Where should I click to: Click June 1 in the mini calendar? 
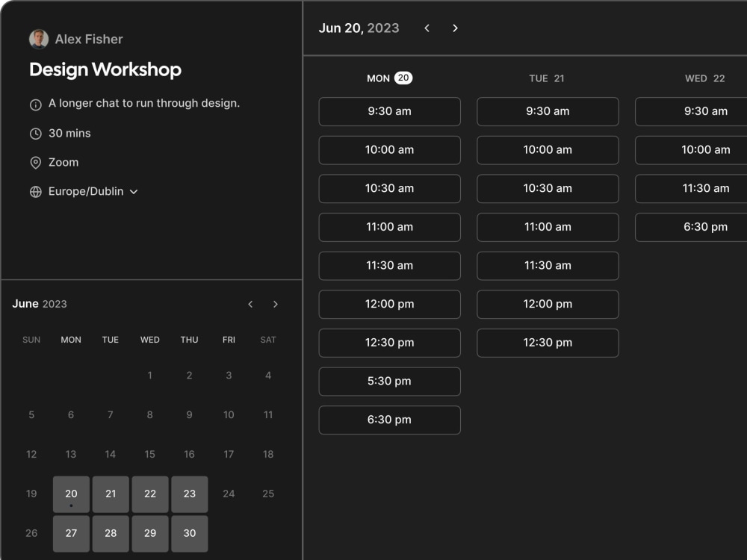[x=149, y=376]
